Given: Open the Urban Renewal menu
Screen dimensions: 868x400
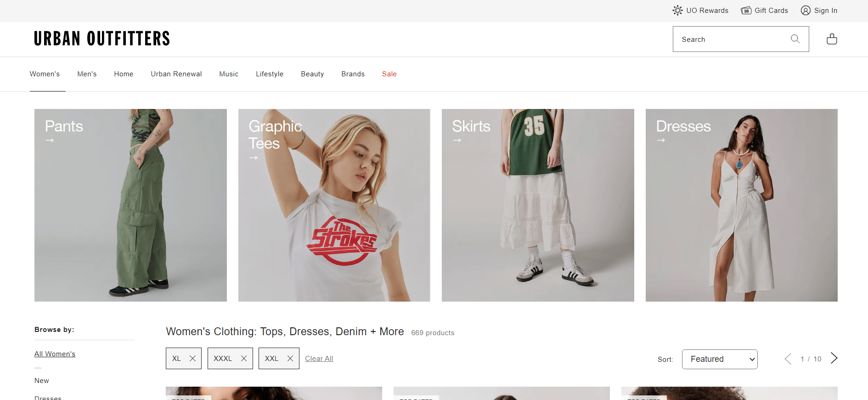Looking at the screenshot, I should click(x=176, y=74).
